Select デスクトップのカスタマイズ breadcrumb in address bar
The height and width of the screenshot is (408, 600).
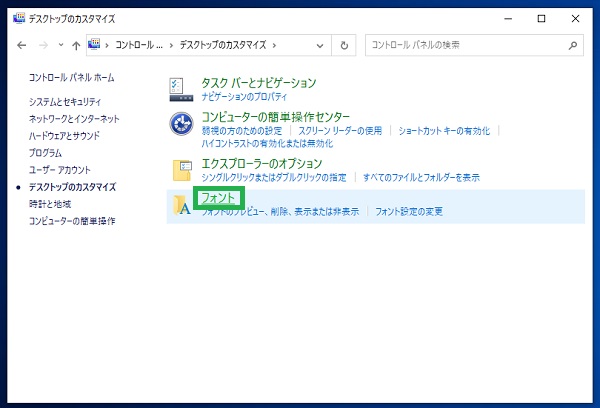223,45
